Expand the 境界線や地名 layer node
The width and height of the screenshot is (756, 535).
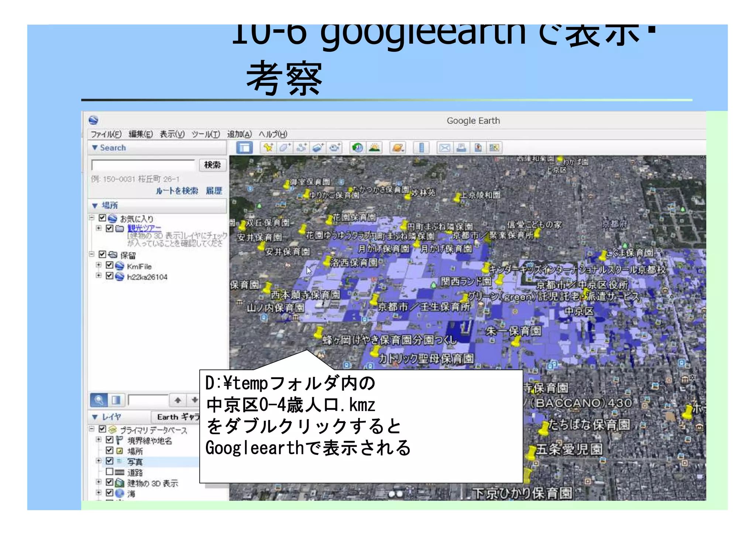[x=99, y=440]
